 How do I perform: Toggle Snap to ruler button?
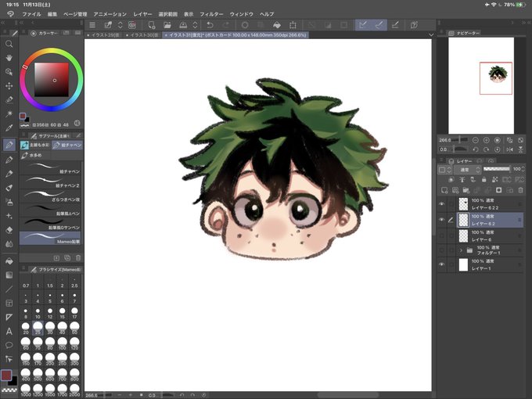click(x=363, y=25)
